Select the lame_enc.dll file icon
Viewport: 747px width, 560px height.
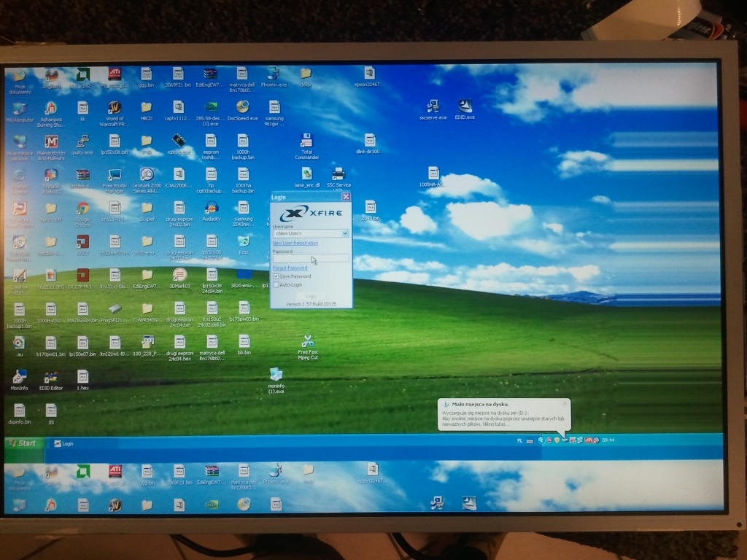point(306,179)
